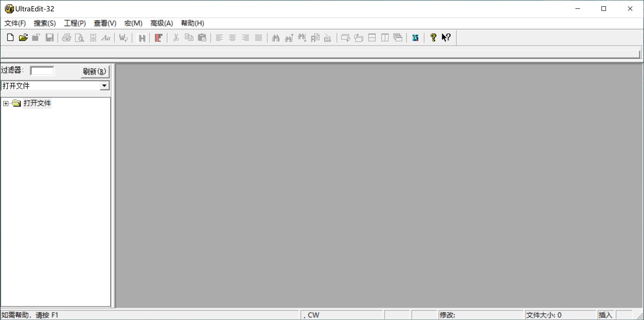Open the 文件(F) menu
The image size is (644, 320).
click(15, 23)
